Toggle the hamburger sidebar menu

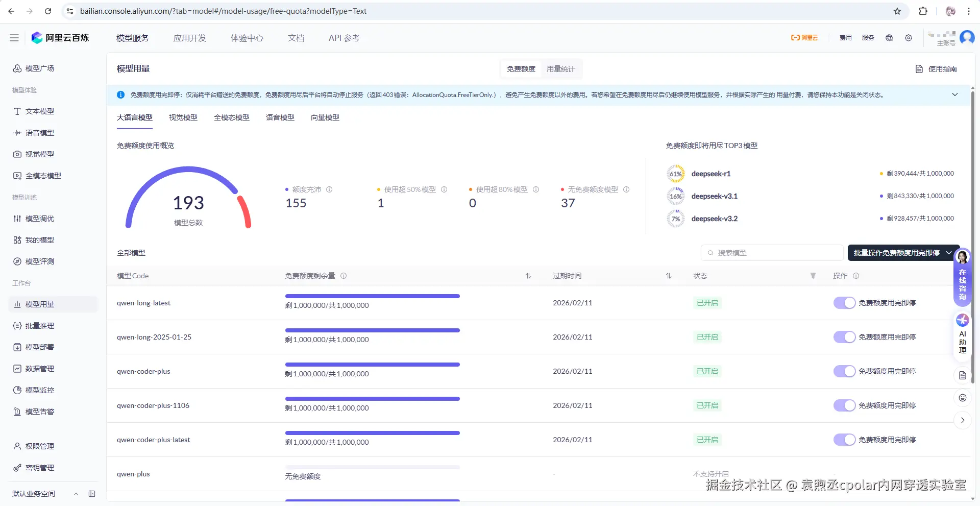coord(14,38)
